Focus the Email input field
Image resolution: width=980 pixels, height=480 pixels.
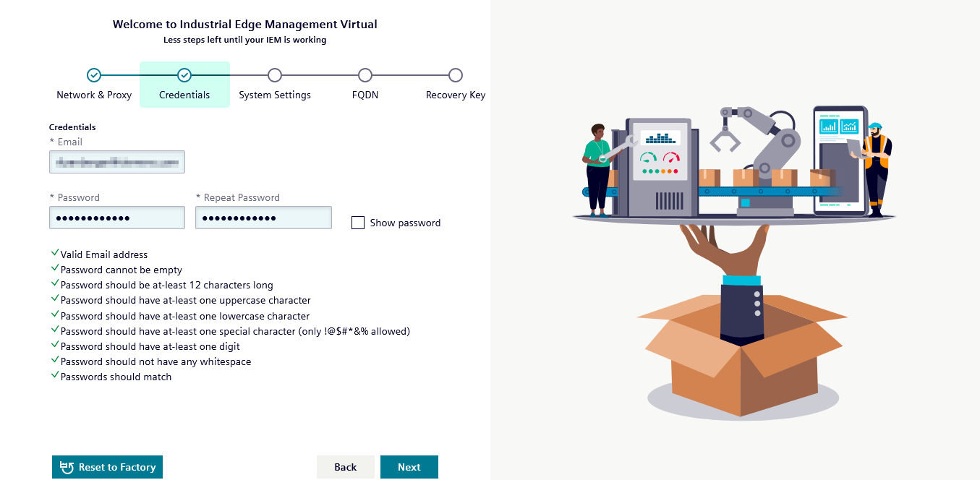117,162
